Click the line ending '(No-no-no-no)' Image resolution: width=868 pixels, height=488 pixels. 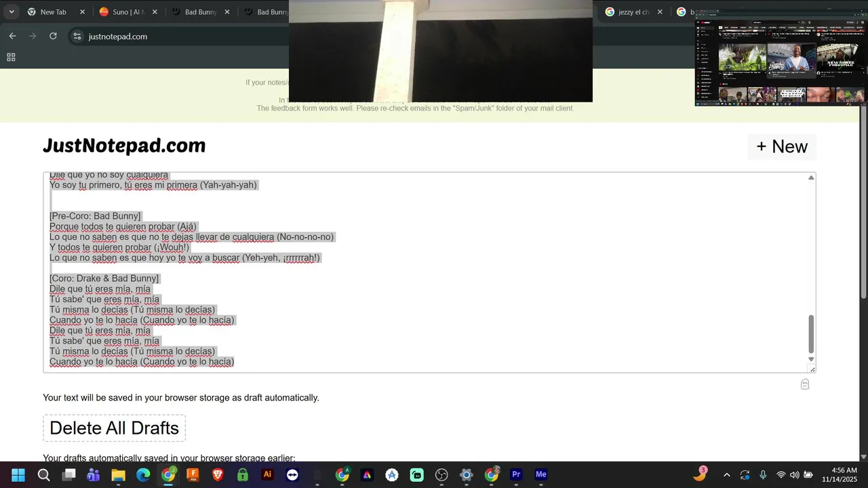click(191, 237)
